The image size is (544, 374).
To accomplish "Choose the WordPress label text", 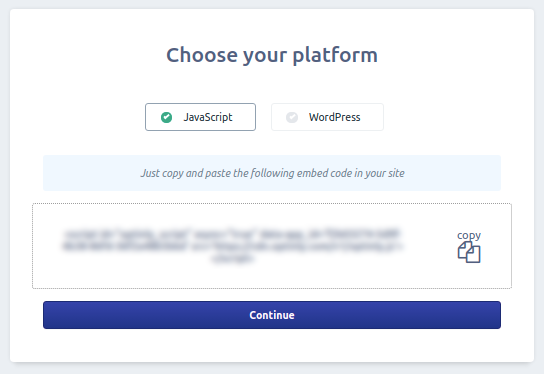I will click(x=334, y=117).
